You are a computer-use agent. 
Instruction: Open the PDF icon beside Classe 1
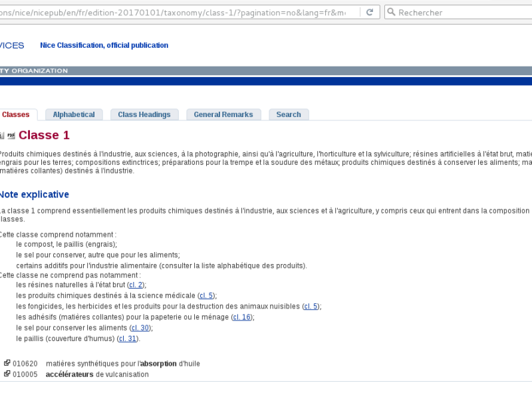(x=11, y=136)
